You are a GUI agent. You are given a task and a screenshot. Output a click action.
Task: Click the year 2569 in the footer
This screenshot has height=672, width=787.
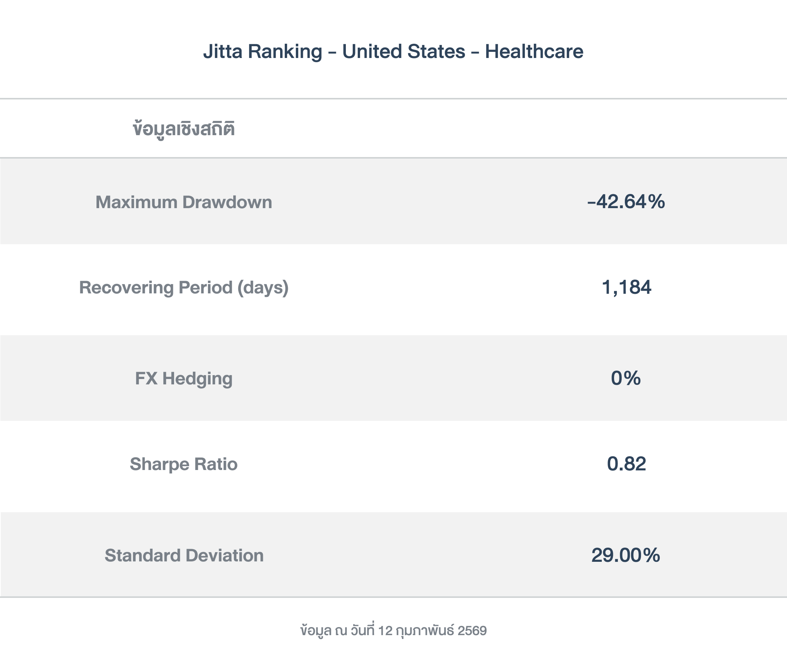[x=472, y=631]
